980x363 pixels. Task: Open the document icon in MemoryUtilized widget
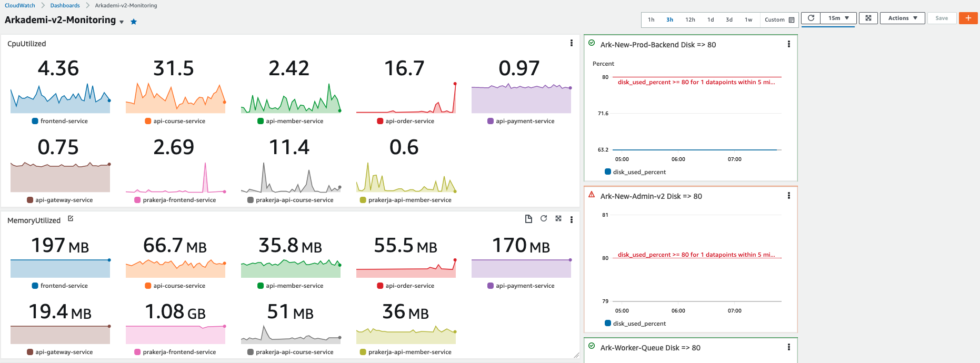[528, 219]
